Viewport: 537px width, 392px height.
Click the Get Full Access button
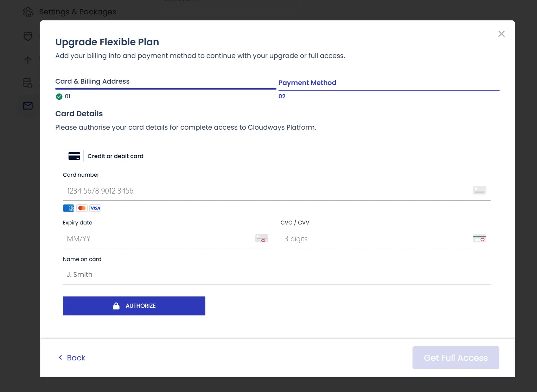(455, 358)
